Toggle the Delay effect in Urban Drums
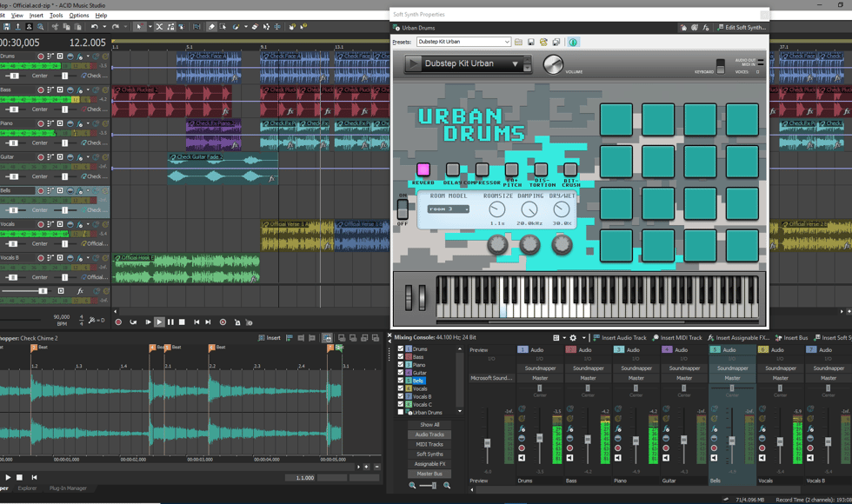This screenshot has height=504, width=852. pyautogui.click(x=453, y=169)
